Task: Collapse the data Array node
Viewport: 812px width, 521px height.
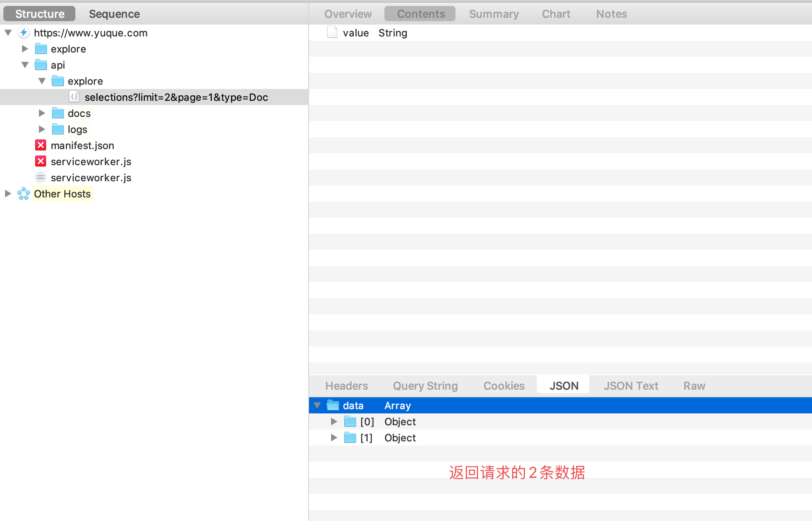Action: [x=317, y=405]
